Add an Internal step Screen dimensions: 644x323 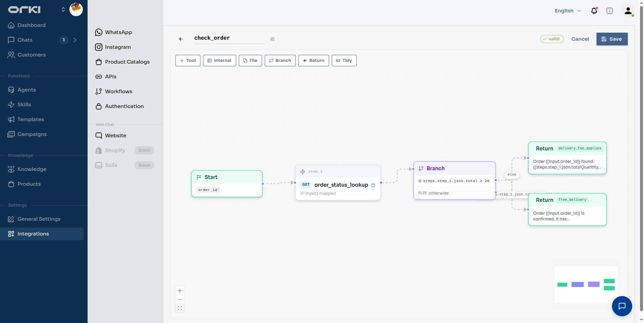[x=220, y=61]
